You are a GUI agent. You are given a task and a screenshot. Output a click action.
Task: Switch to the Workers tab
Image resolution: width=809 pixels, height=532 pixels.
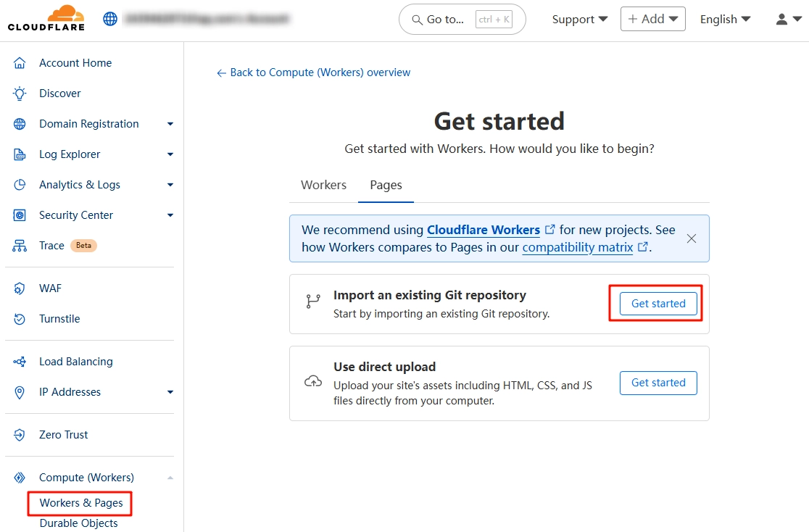click(x=323, y=185)
